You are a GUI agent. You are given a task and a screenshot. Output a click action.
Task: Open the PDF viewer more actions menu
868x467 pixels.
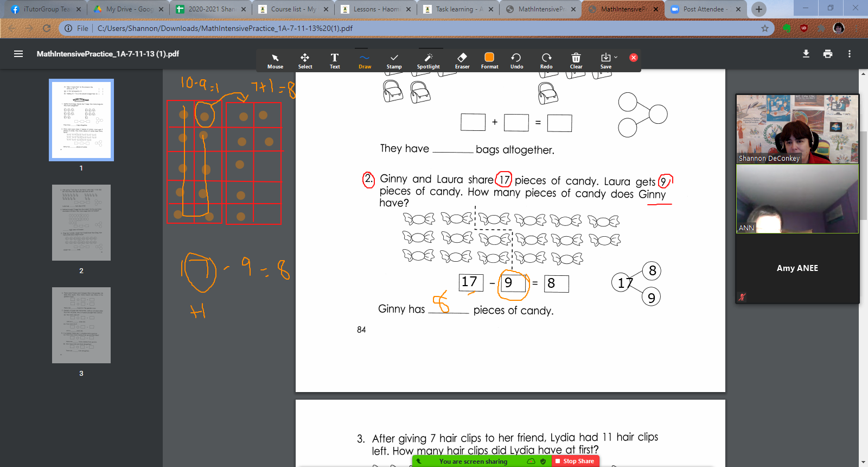(850, 54)
